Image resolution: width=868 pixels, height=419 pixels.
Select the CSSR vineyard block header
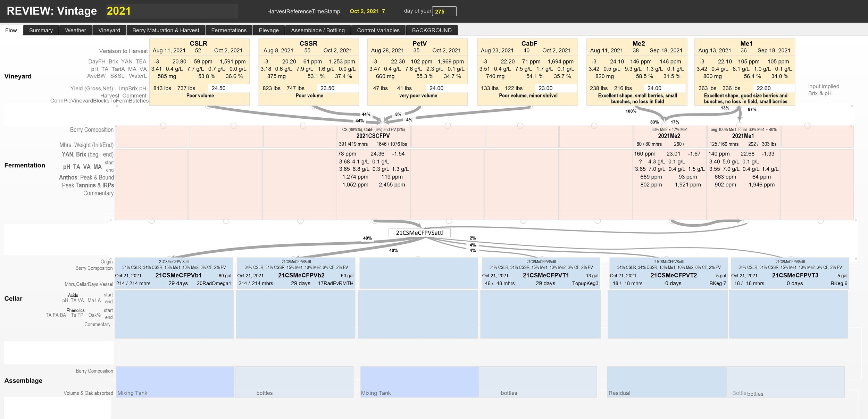click(308, 43)
